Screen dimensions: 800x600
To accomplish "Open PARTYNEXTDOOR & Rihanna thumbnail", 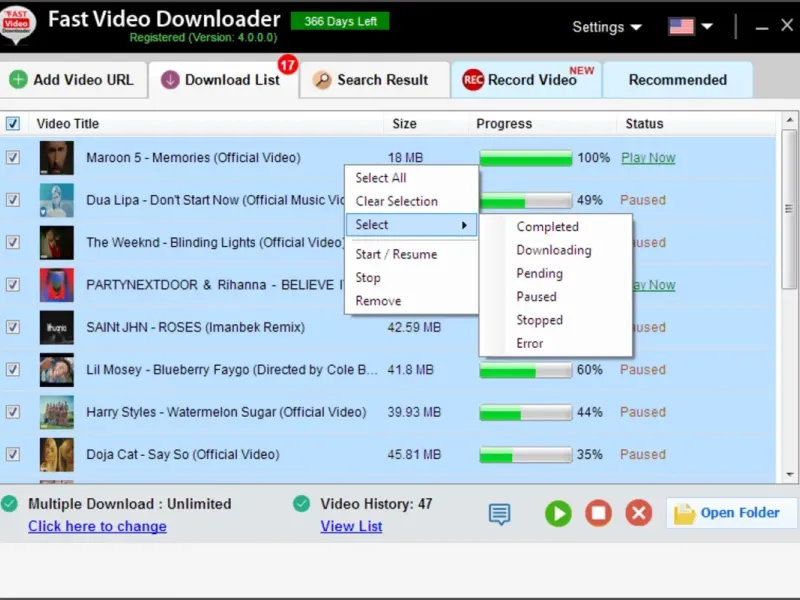I will coord(57,285).
